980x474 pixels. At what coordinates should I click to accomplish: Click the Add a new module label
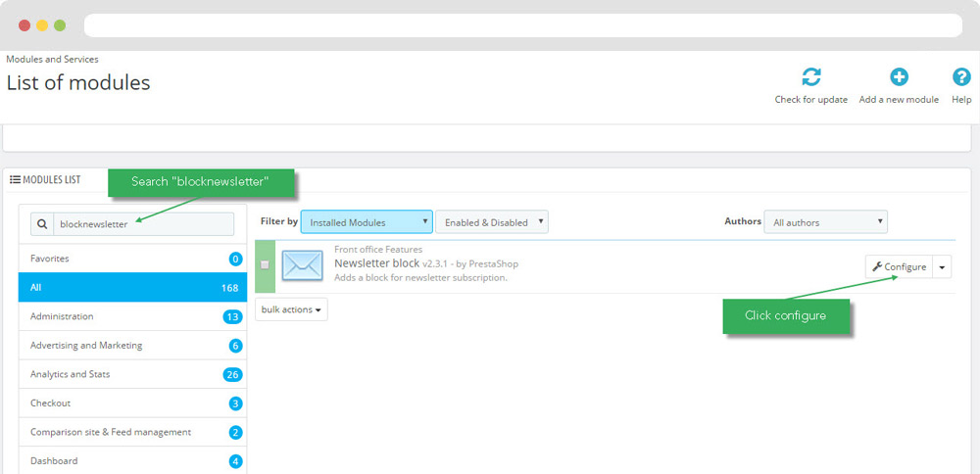pos(899,99)
